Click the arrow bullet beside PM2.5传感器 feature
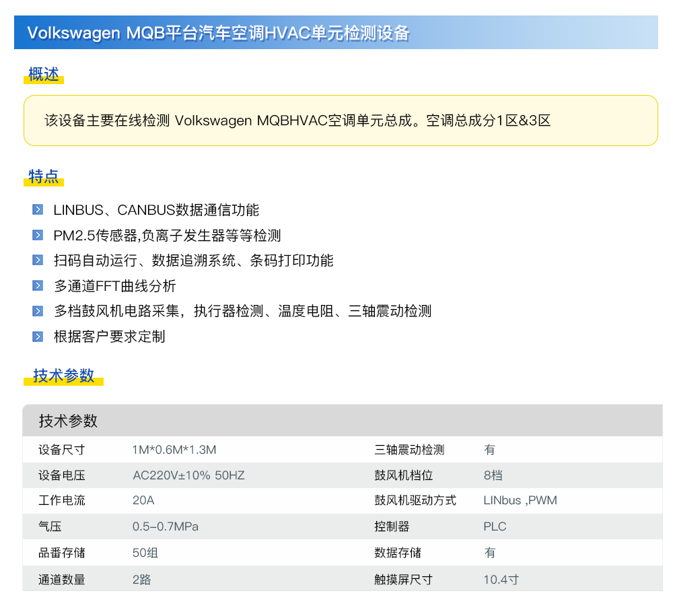673x616 pixels. click(x=38, y=236)
